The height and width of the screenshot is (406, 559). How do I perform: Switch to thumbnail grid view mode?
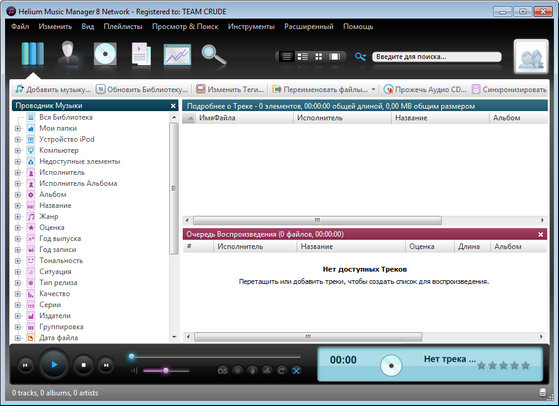[319, 57]
